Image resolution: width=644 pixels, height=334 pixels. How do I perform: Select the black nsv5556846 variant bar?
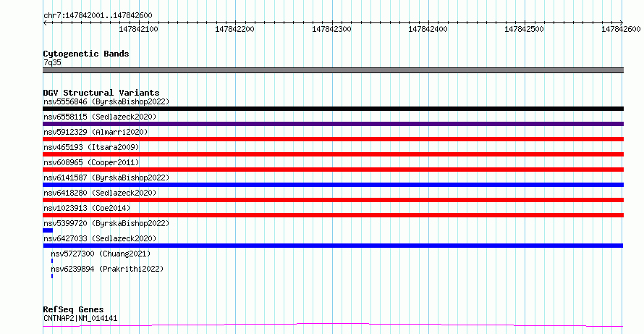[x=333, y=109]
